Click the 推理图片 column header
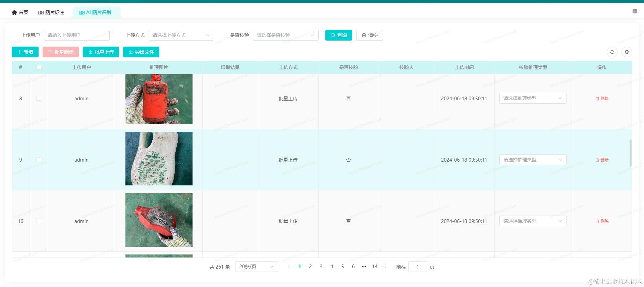644x287 pixels. point(159,67)
